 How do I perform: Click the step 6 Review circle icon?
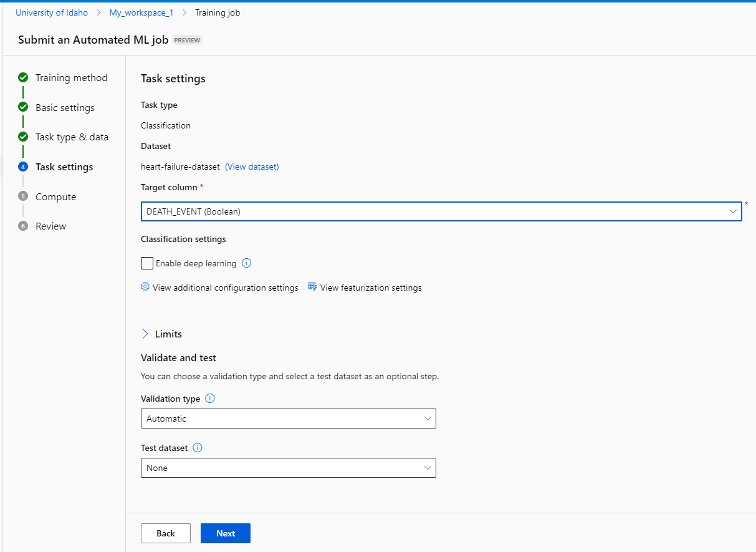click(23, 226)
